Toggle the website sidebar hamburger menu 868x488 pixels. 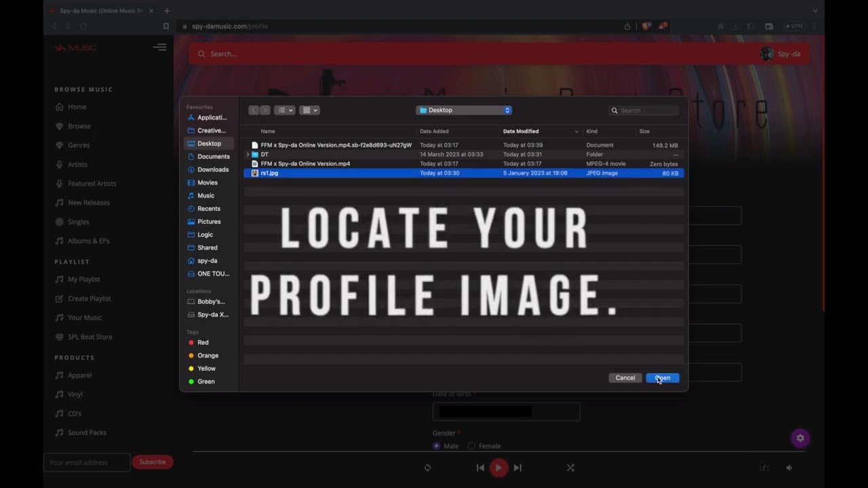(x=160, y=47)
